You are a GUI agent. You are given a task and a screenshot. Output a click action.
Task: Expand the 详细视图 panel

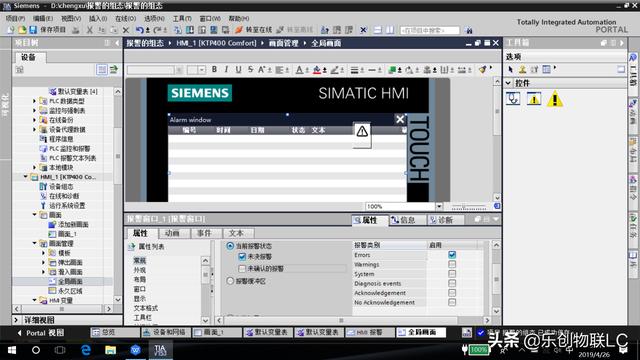[x=16, y=320]
